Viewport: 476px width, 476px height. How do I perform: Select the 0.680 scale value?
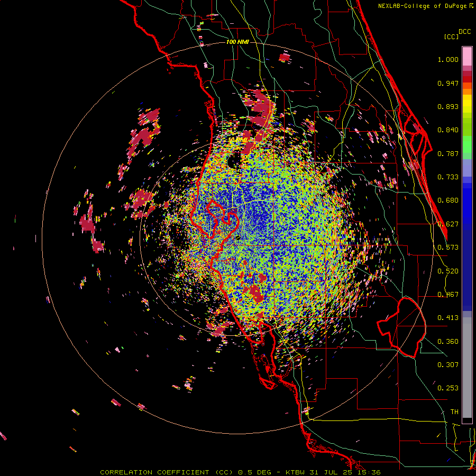(x=448, y=200)
